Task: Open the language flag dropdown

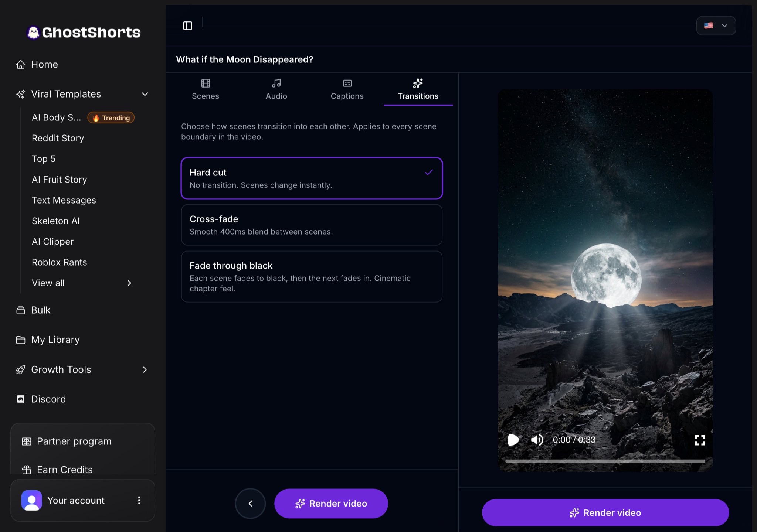Action: click(x=716, y=26)
